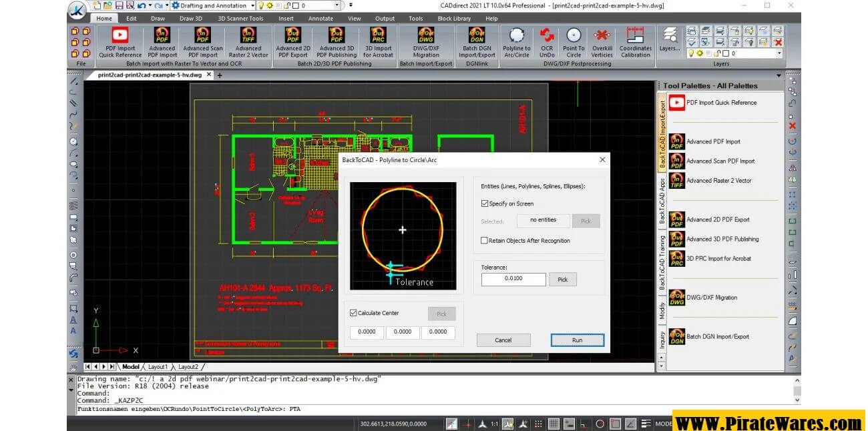This screenshot has height=431, width=868.
Task: Click the OCR UnDo tool
Action: click(547, 42)
